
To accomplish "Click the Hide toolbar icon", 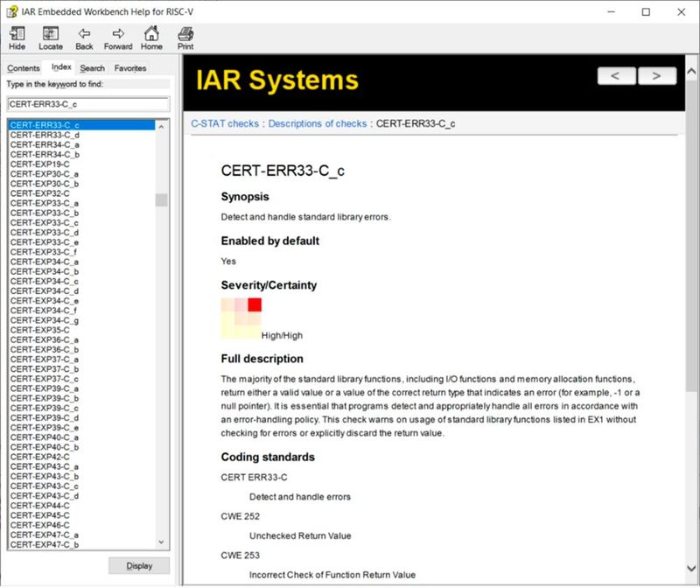I will [17, 38].
